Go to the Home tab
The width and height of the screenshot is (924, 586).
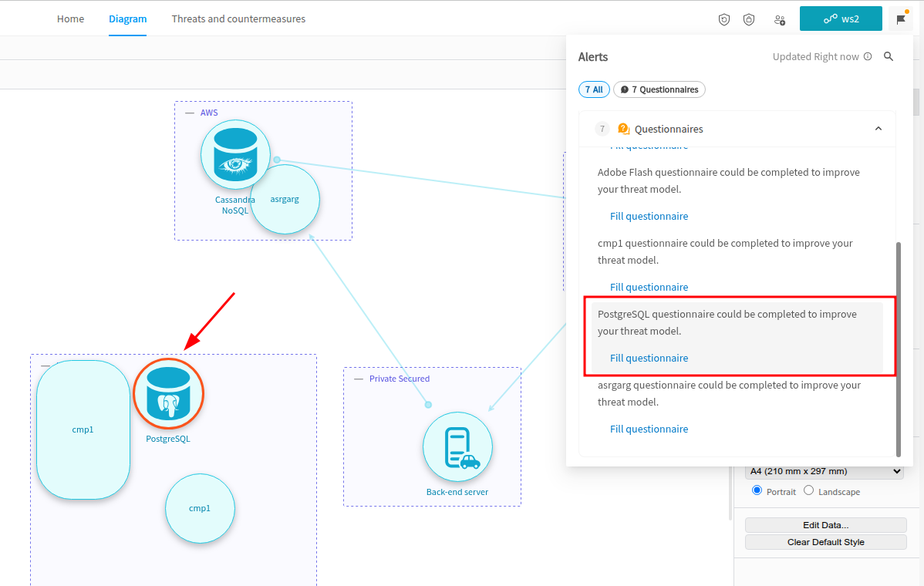pyautogui.click(x=71, y=19)
